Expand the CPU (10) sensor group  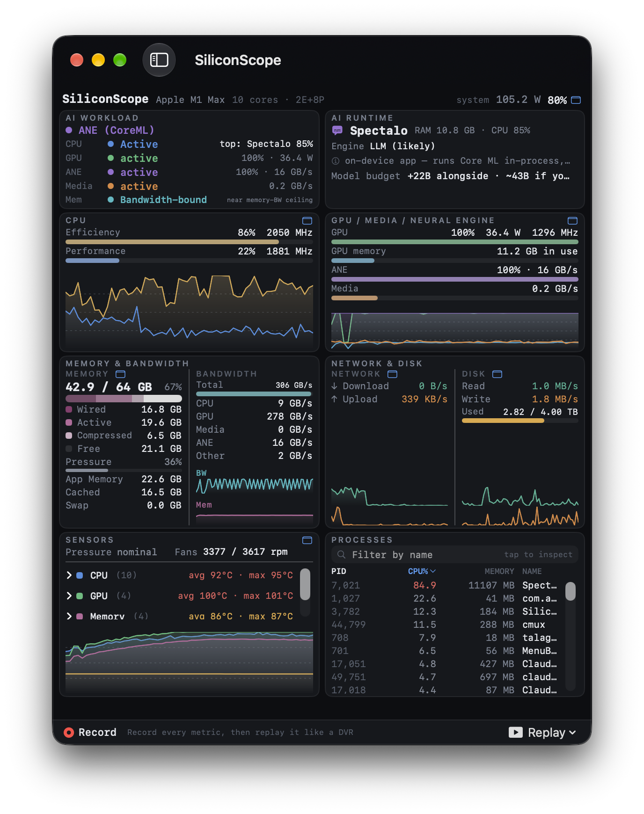(69, 575)
